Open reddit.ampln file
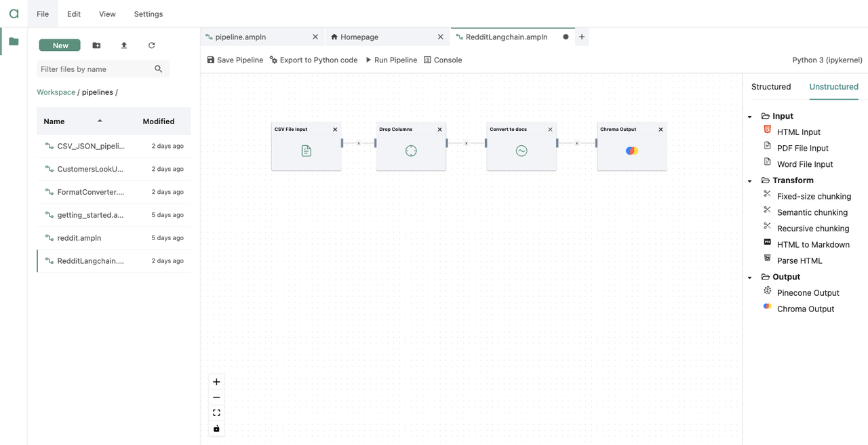This screenshot has height=445, width=868. pos(114,238)
